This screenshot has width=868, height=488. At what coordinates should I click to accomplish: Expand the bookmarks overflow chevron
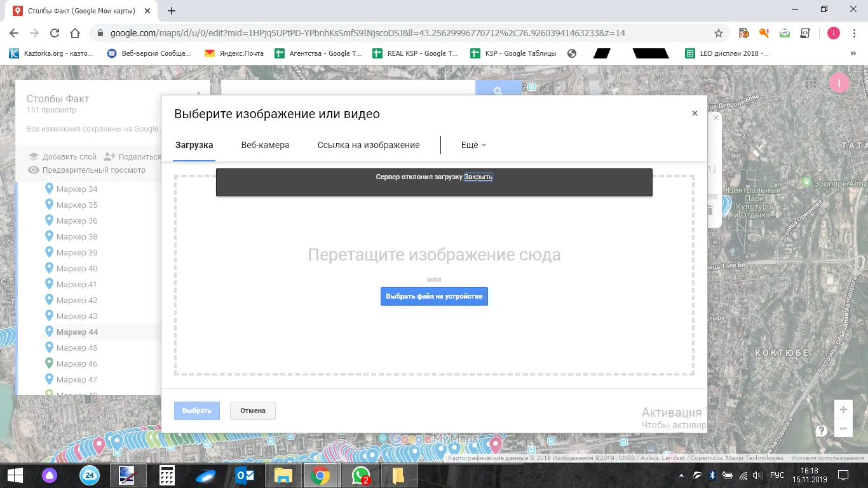coord(853,54)
